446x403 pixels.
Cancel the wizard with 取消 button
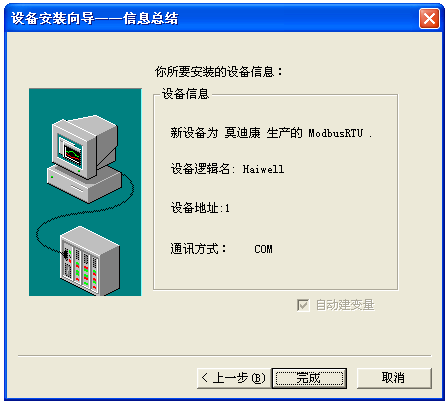click(x=394, y=378)
